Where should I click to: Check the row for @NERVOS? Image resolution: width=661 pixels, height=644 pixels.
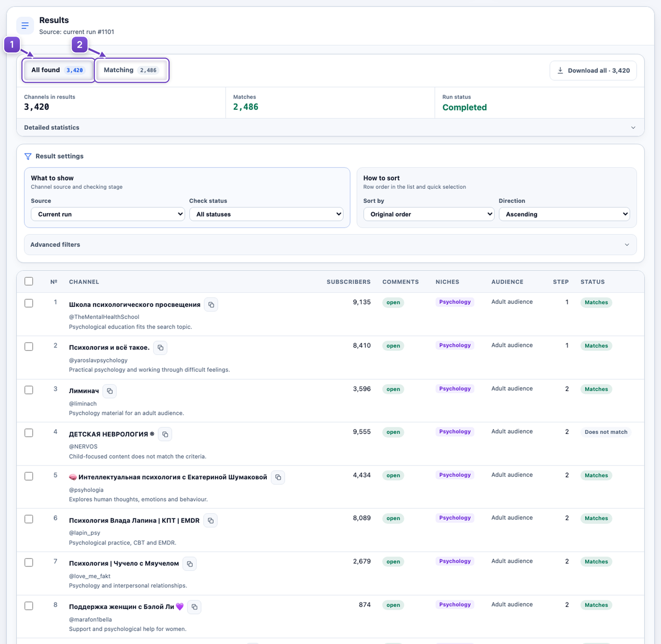[x=29, y=433]
